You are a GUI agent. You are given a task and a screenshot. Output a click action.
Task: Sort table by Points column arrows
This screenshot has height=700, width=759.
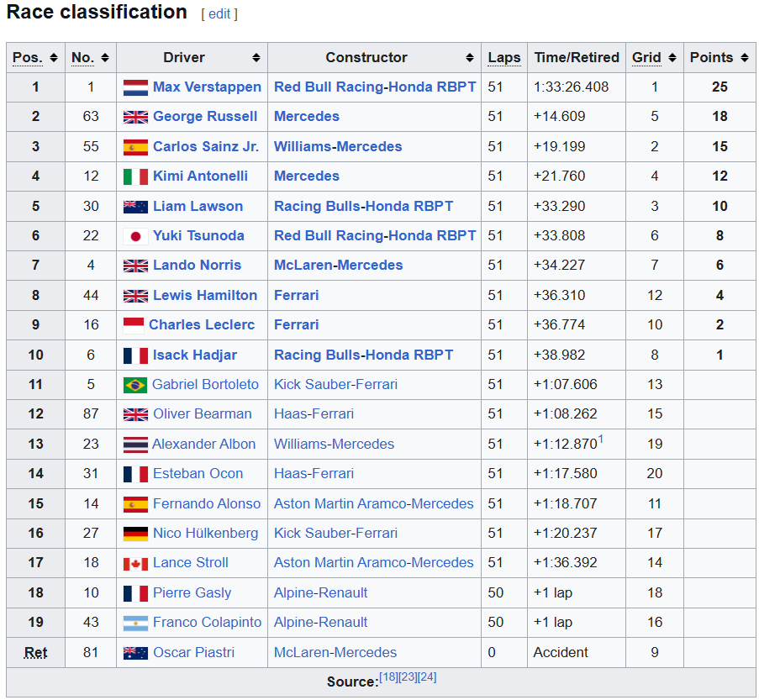(x=745, y=58)
